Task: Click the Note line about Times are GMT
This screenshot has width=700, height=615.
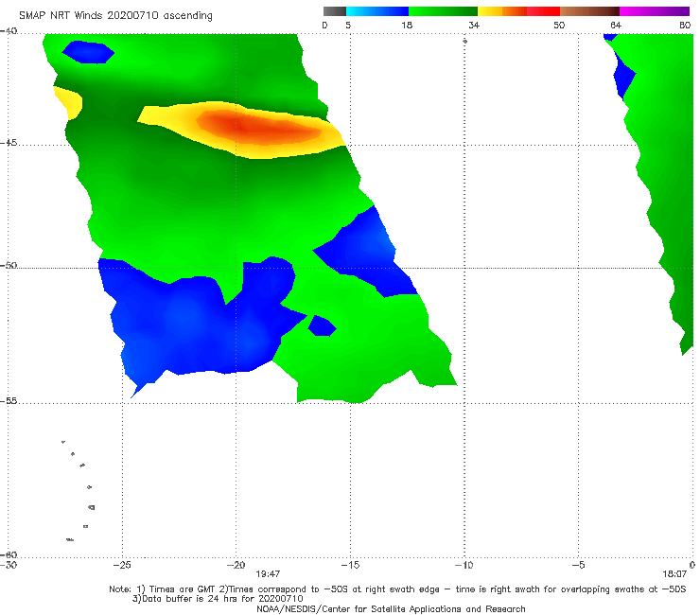Action: click(x=397, y=589)
